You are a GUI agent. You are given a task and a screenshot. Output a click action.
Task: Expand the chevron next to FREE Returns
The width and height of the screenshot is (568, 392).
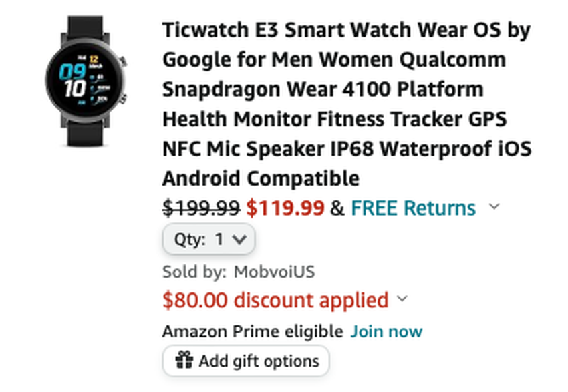click(494, 206)
